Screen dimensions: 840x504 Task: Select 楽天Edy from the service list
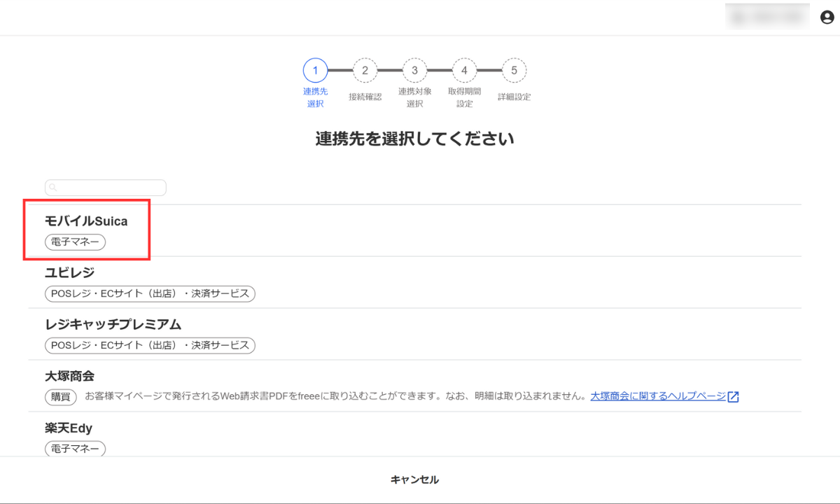[69, 428]
